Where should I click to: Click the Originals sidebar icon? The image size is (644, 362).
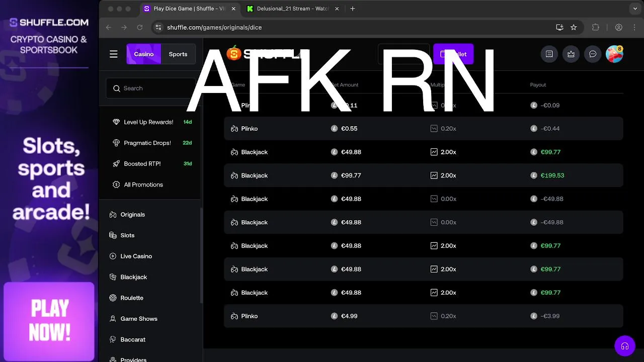113,215
